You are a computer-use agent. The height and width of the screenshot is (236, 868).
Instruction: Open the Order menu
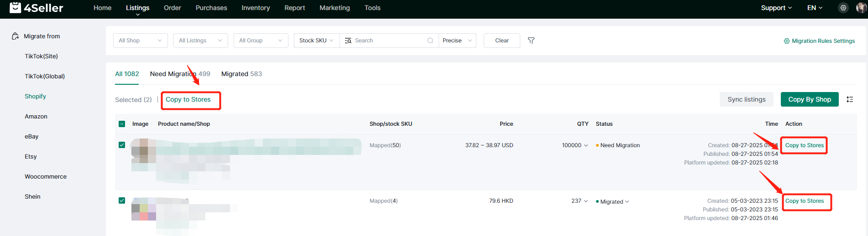tap(173, 8)
